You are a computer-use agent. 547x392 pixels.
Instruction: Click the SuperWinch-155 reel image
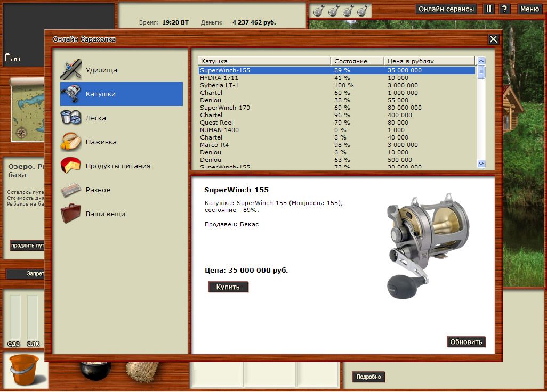428,246
